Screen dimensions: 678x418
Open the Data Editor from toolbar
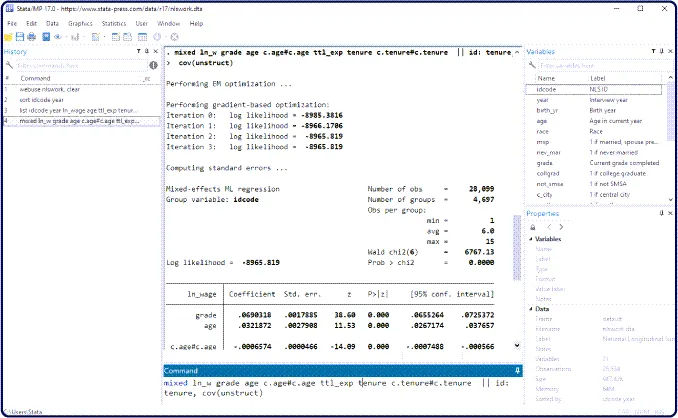(x=115, y=37)
